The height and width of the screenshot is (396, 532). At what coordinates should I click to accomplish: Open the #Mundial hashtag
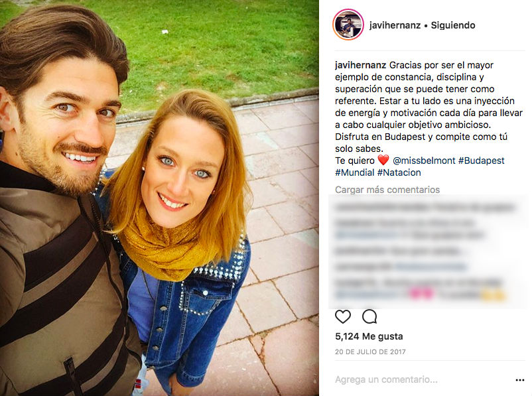click(x=354, y=172)
